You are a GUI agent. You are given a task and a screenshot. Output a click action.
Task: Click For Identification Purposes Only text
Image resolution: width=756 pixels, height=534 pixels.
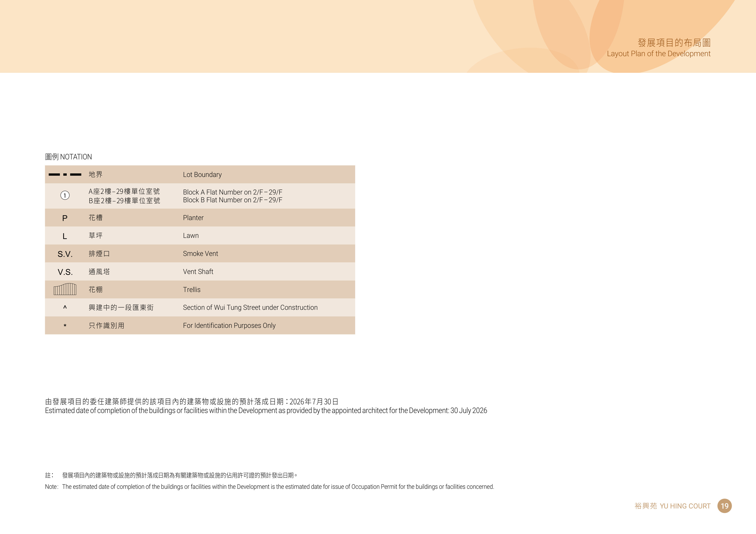tap(229, 326)
